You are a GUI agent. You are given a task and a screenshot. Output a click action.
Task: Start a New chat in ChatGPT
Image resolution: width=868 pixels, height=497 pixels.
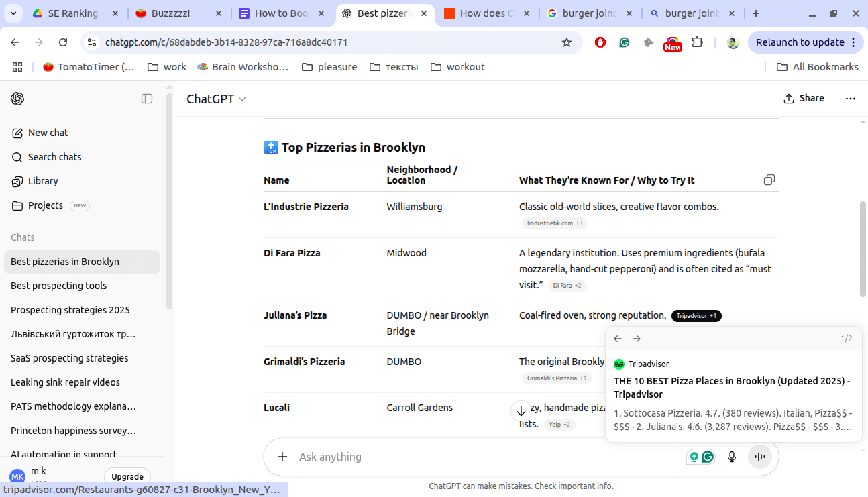pos(48,132)
